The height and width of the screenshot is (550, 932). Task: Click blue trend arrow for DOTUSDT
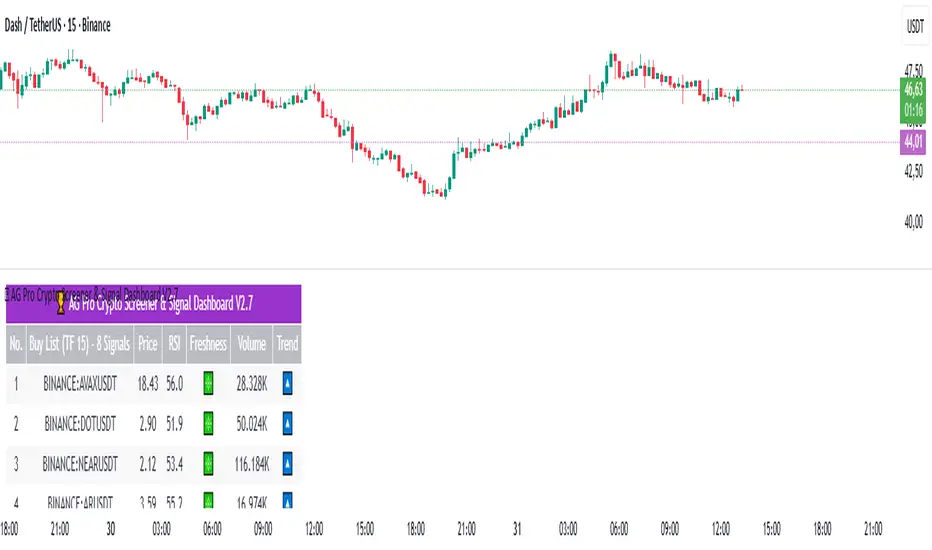pyautogui.click(x=287, y=423)
